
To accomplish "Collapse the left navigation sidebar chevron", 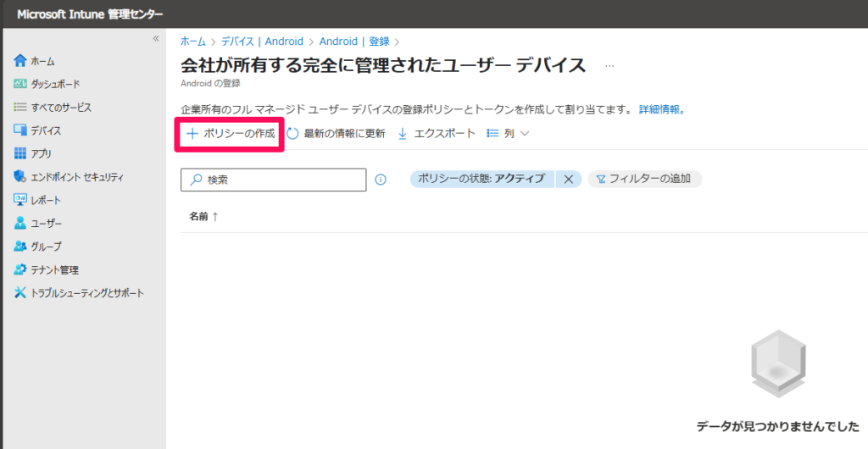I will pos(156,39).
